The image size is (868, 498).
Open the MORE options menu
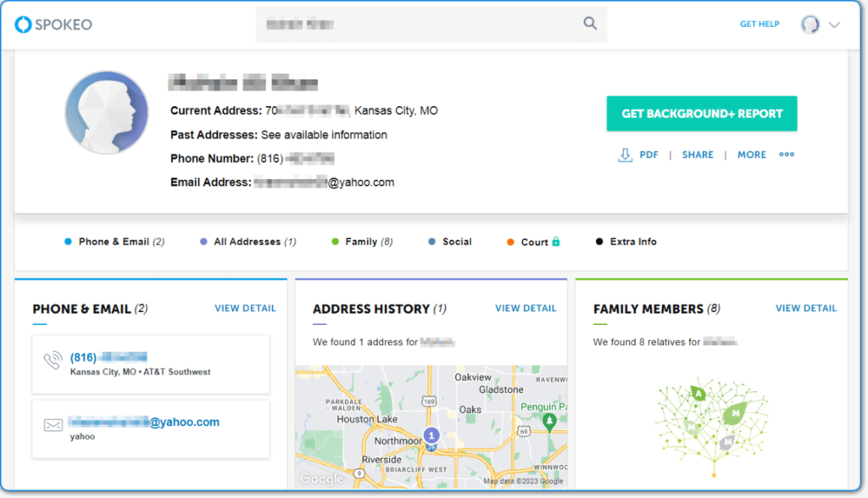point(751,154)
